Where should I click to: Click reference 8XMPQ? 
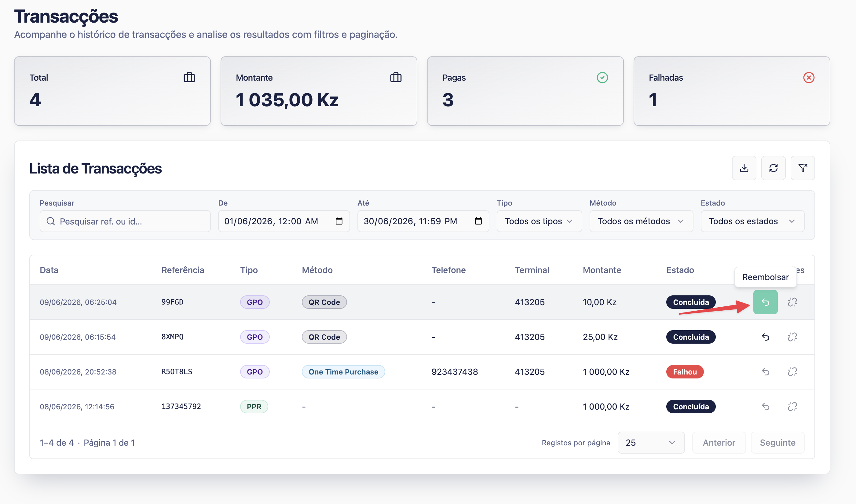[172, 337]
